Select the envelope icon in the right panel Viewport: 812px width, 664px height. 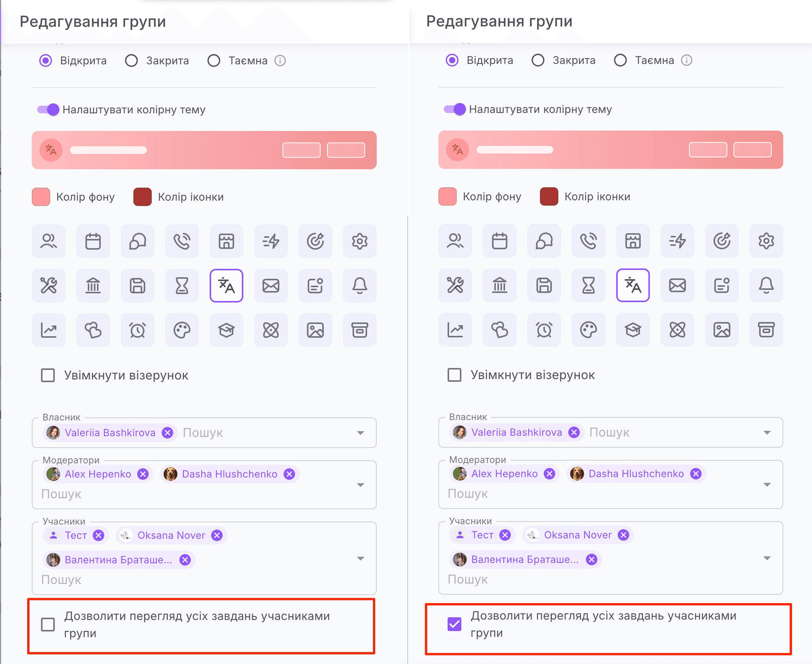point(677,285)
